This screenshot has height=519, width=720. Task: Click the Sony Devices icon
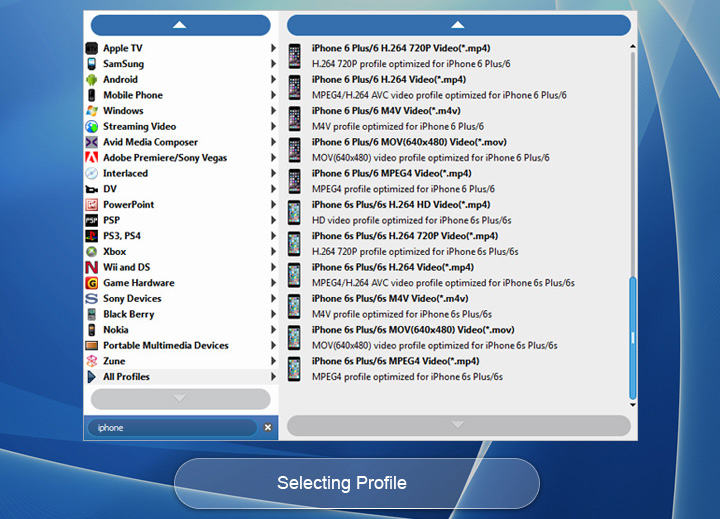point(92,299)
